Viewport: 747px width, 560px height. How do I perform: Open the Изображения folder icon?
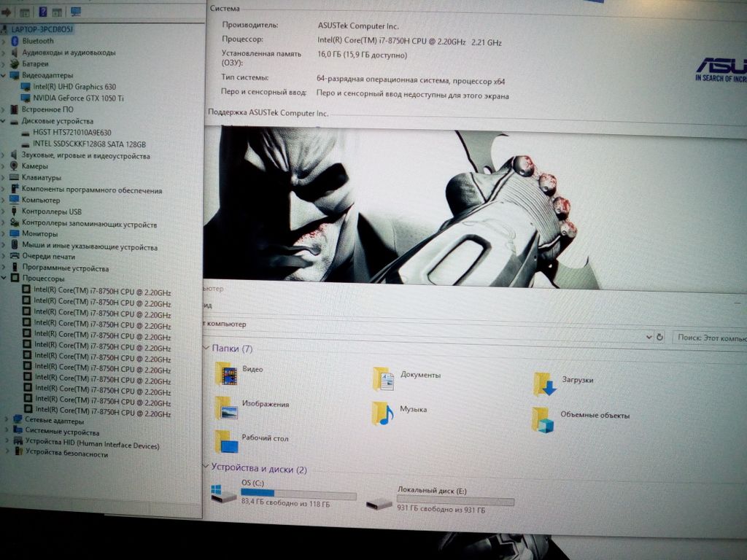click(226, 408)
